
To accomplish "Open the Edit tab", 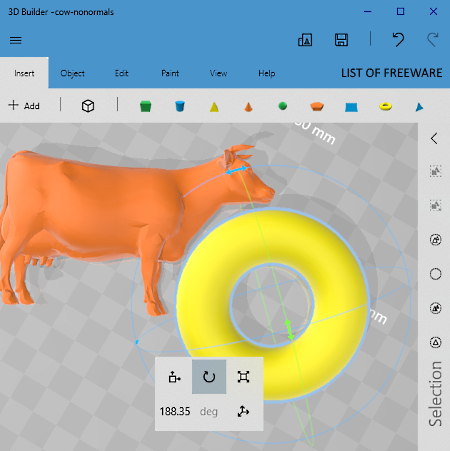I will click(x=121, y=73).
